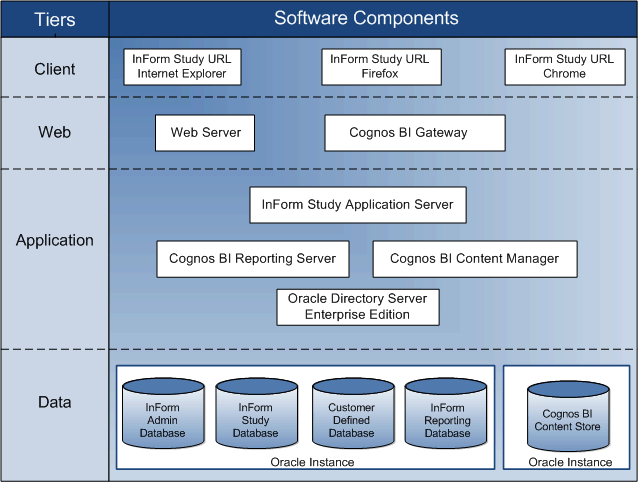The height and width of the screenshot is (482, 638).
Task: Select the Cognos BI Gateway box
Action: tap(415, 133)
